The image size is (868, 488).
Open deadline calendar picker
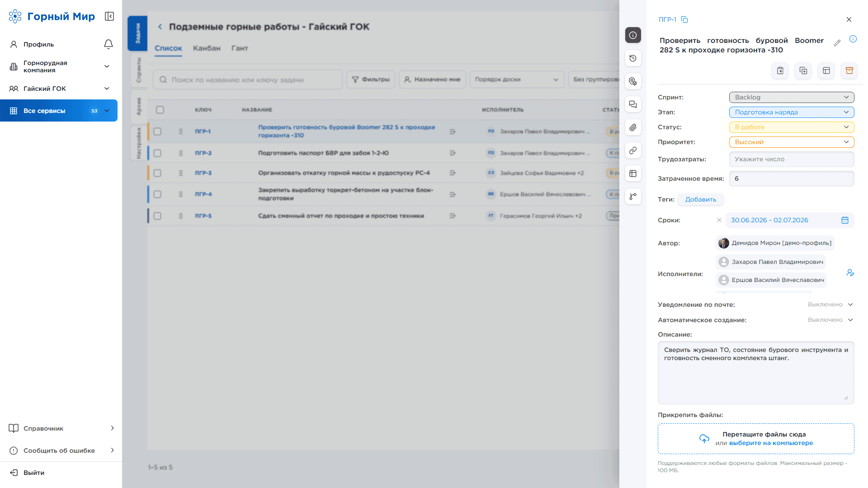click(x=844, y=220)
